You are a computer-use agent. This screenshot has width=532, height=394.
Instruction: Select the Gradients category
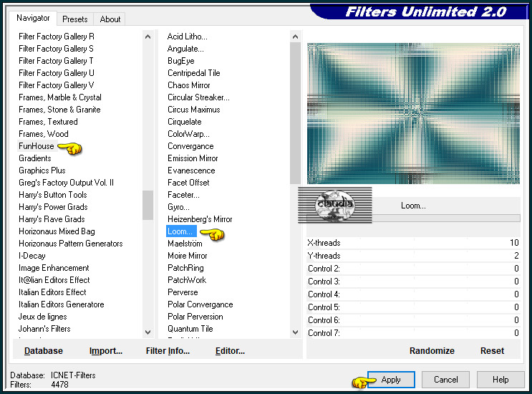[x=34, y=158]
